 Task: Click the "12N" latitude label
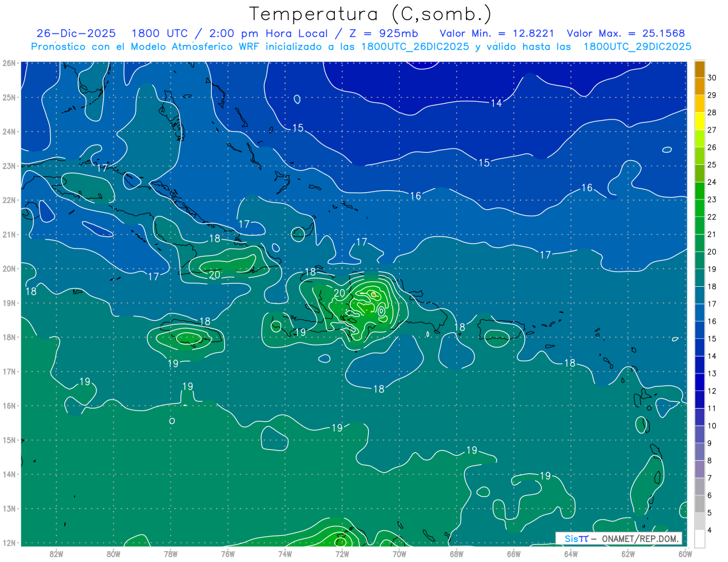9,543
